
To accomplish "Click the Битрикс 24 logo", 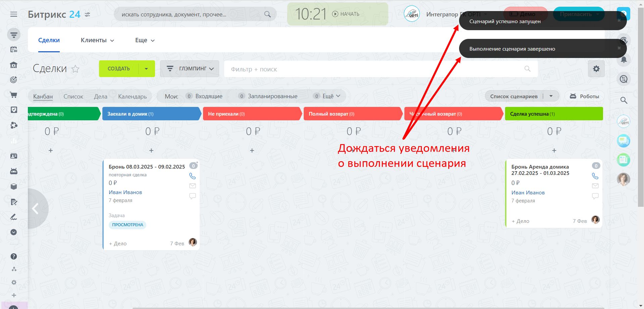I will click(54, 14).
